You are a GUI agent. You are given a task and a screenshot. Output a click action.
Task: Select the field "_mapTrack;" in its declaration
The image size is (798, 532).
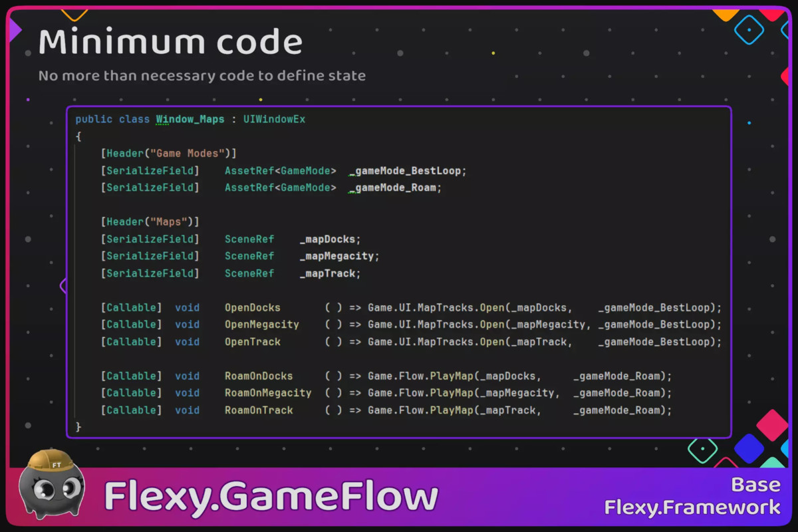point(330,273)
